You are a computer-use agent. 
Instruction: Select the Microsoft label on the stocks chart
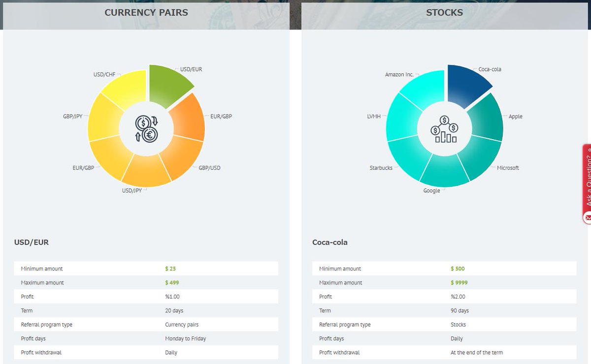pyautogui.click(x=508, y=168)
